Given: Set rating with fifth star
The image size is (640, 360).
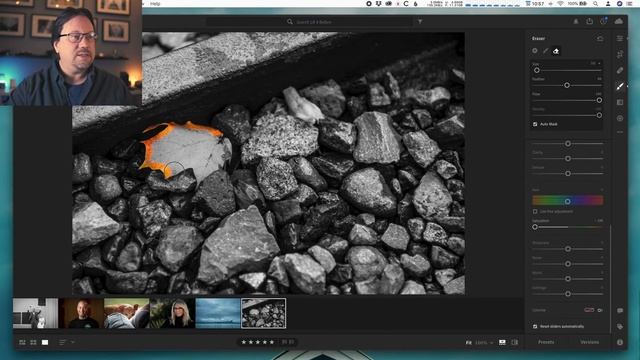Looking at the screenshot, I should pyautogui.click(x=272, y=342).
